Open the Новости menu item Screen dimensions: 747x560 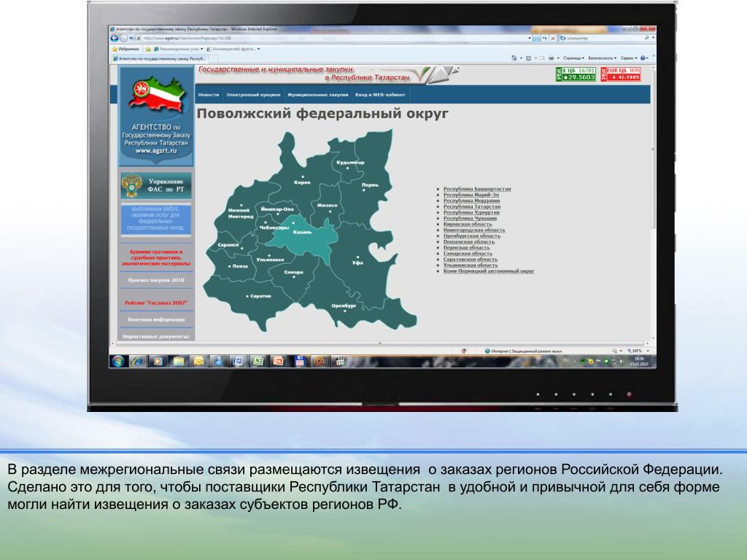(209, 95)
